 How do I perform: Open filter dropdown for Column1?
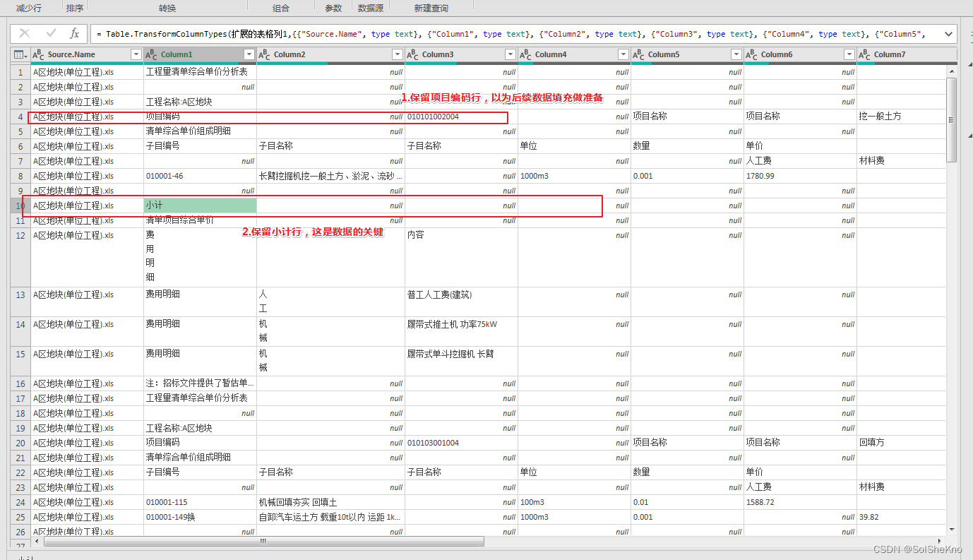tap(249, 54)
